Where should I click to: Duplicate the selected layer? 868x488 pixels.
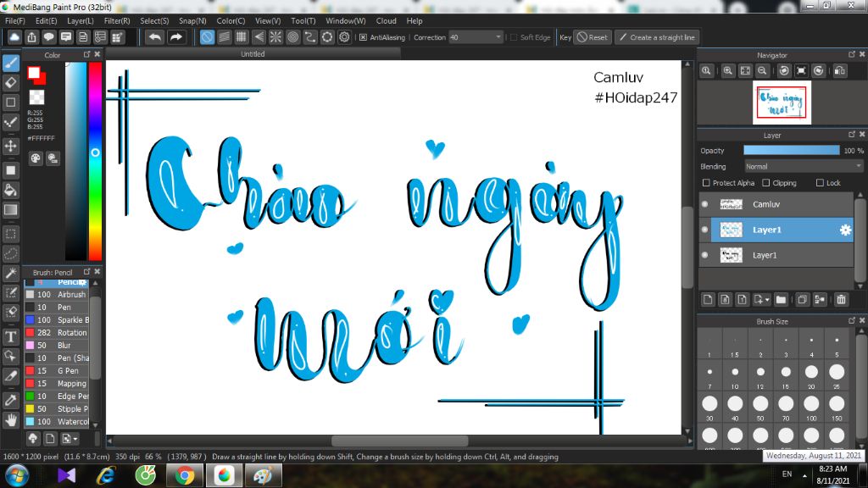tap(802, 299)
